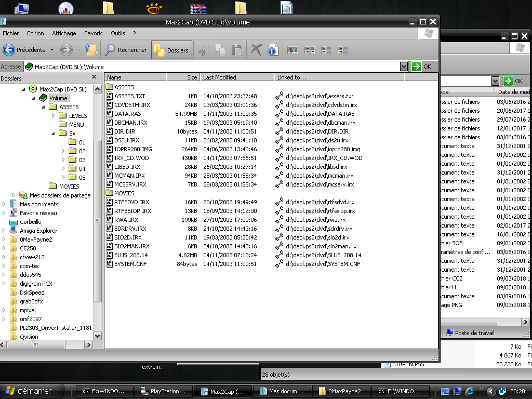The width and height of the screenshot is (532, 399).
Task: Select Corbeille in the folder tree
Action: (30, 221)
